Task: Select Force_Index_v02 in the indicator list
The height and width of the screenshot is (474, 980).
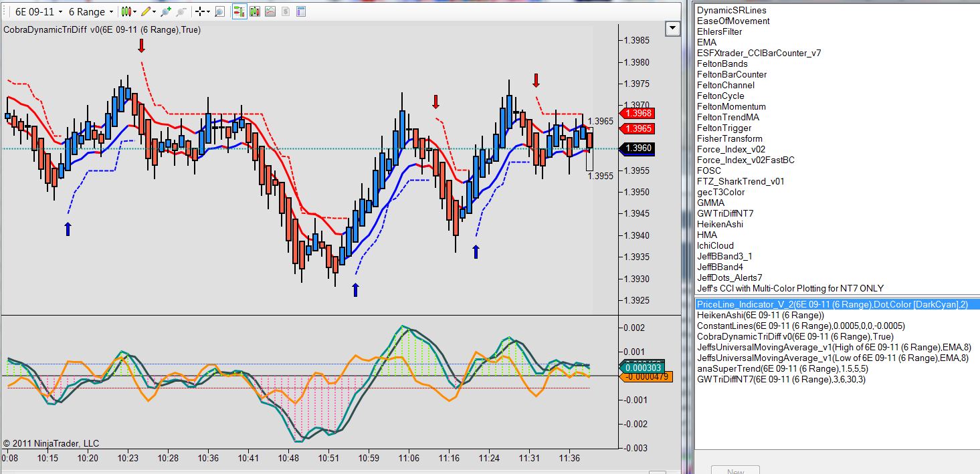Action: pos(731,149)
